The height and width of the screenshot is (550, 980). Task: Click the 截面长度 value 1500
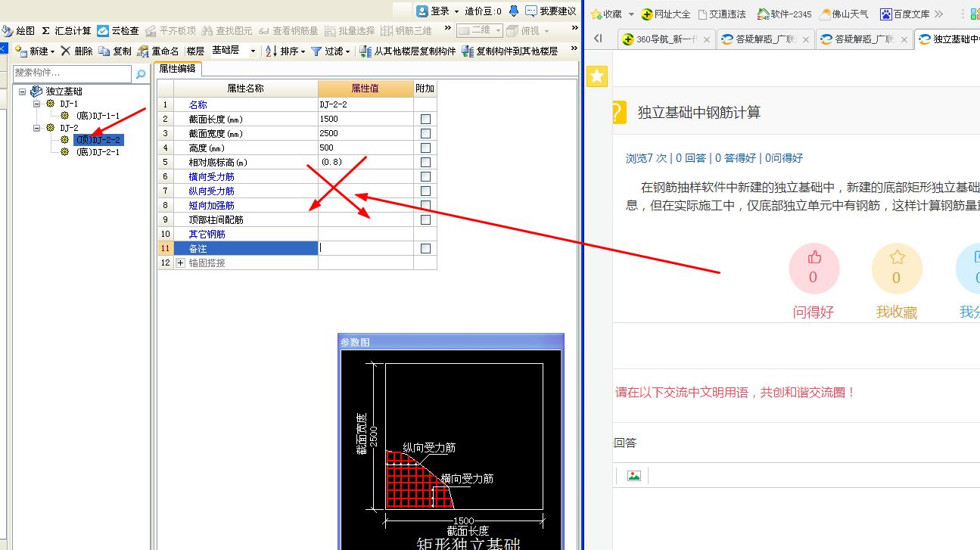tap(366, 119)
